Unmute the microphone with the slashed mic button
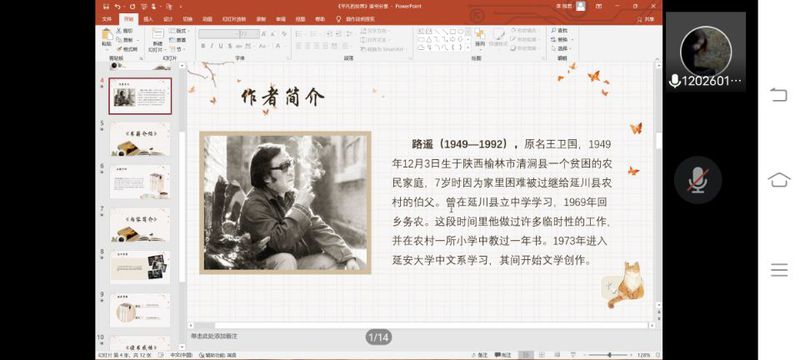Image resolution: width=800 pixels, height=360 pixels. [x=697, y=180]
